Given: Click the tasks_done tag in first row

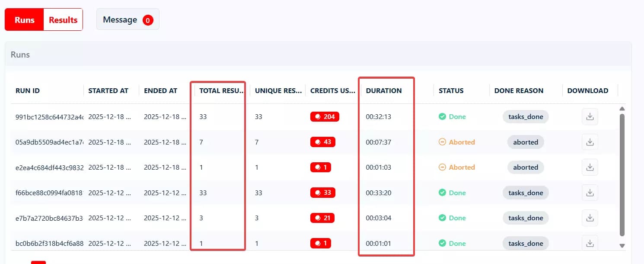Looking at the screenshot, I should tap(525, 117).
